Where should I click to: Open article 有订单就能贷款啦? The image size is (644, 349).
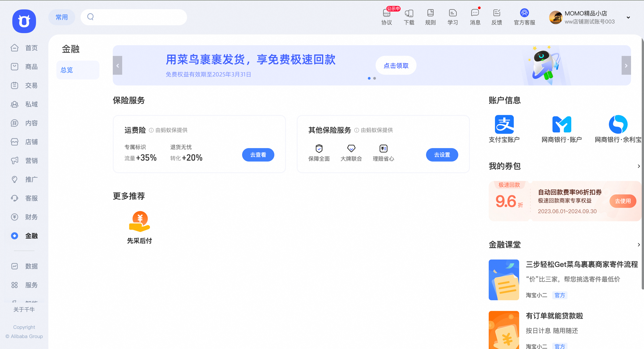point(554,316)
